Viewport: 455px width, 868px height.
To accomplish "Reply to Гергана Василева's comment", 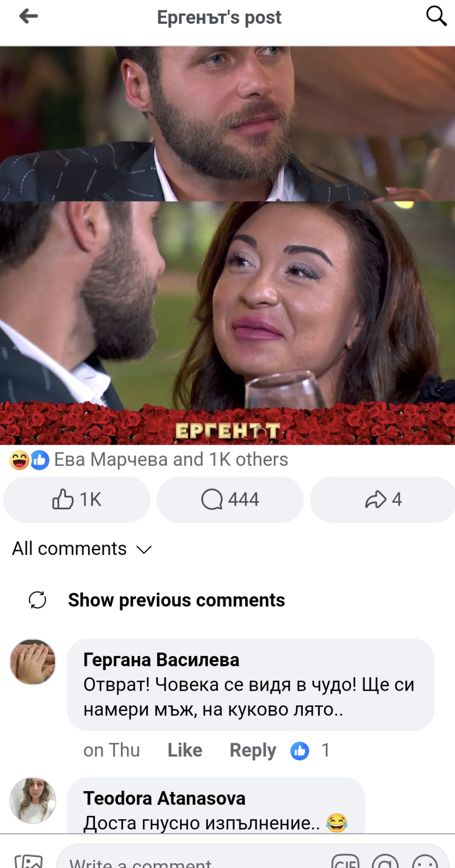I will pos(253,751).
